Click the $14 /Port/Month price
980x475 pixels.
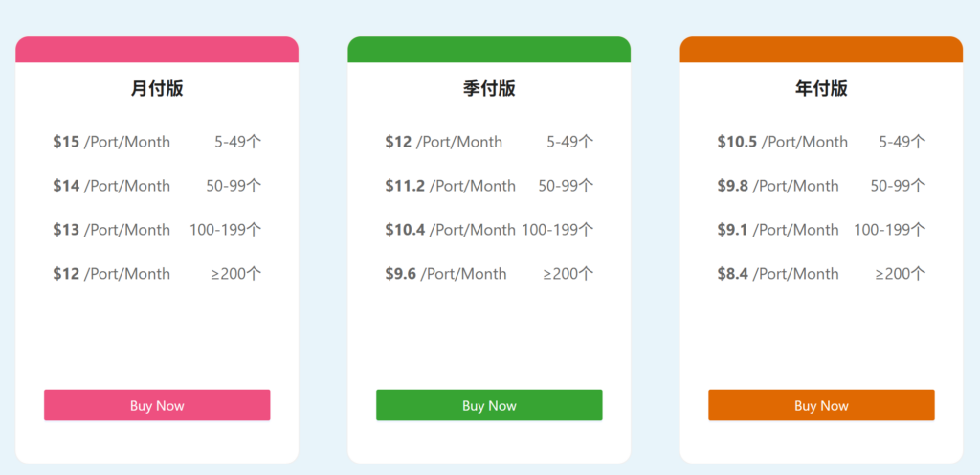[111, 186]
